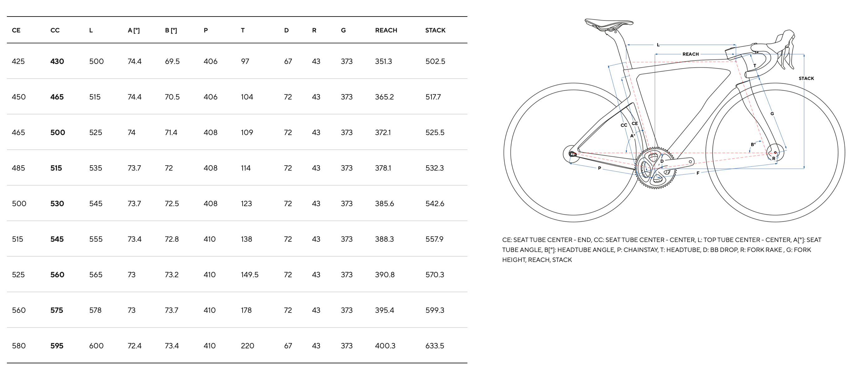Click the REACH header in the table
This screenshot has height=368, width=868.
[x=386, y=30]
